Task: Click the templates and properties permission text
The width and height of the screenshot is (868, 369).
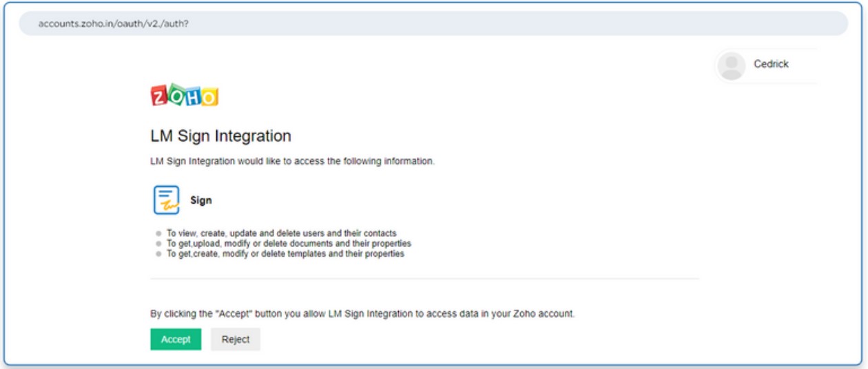Action: (285, 254)
